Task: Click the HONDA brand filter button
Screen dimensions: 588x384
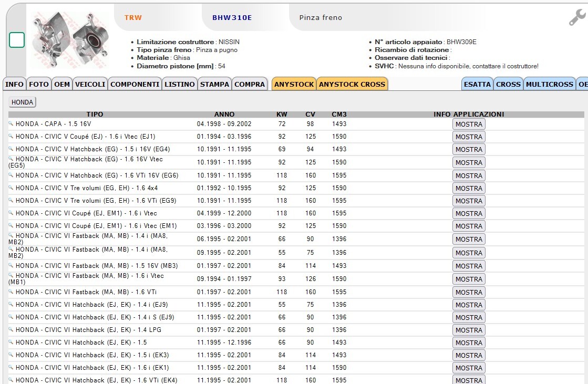Action: (x=22, y=102)
